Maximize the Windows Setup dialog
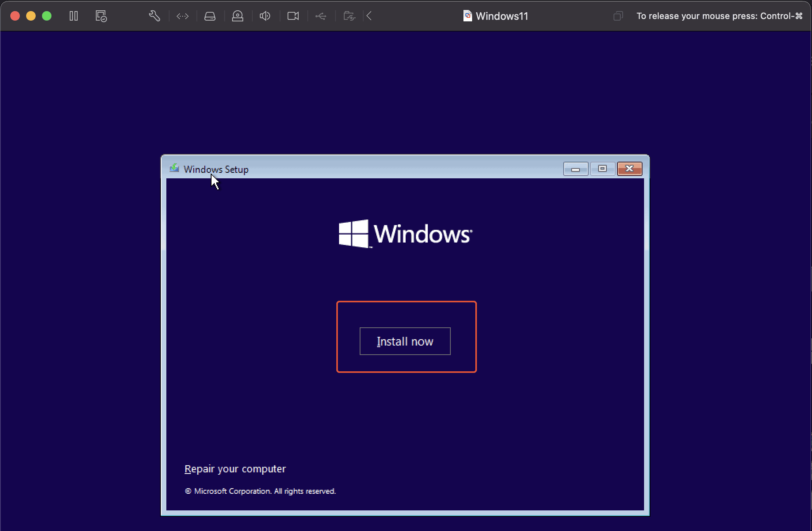This screenshot has width=812, height=531. (x=602, y=169)
